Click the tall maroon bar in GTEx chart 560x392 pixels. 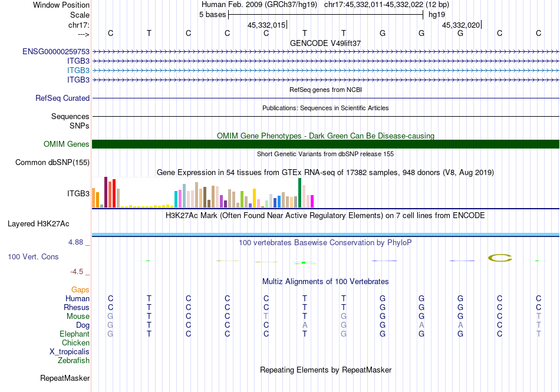click(106, 192)
